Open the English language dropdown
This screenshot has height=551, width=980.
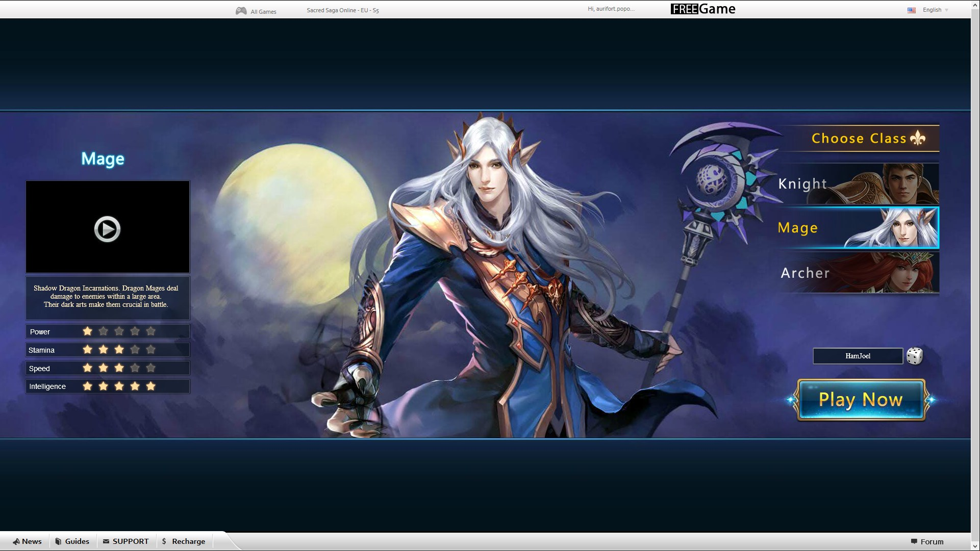(935, 10)
